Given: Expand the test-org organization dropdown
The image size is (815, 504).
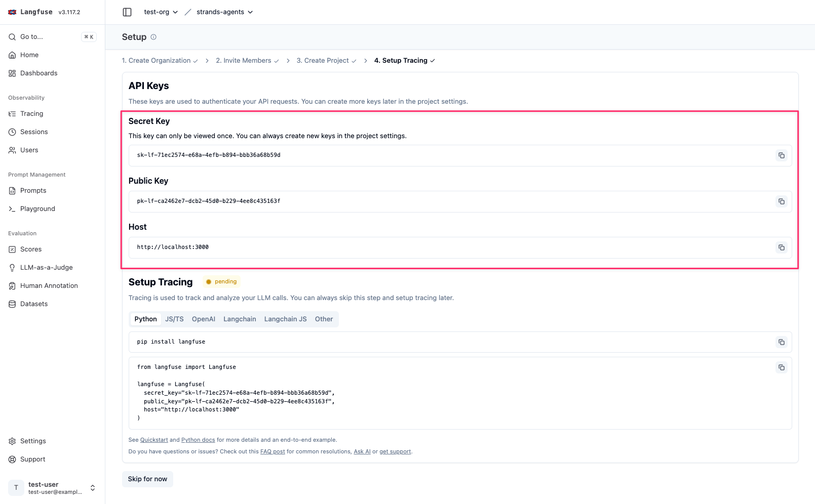Looking at the screenshot, I should 161,12.
